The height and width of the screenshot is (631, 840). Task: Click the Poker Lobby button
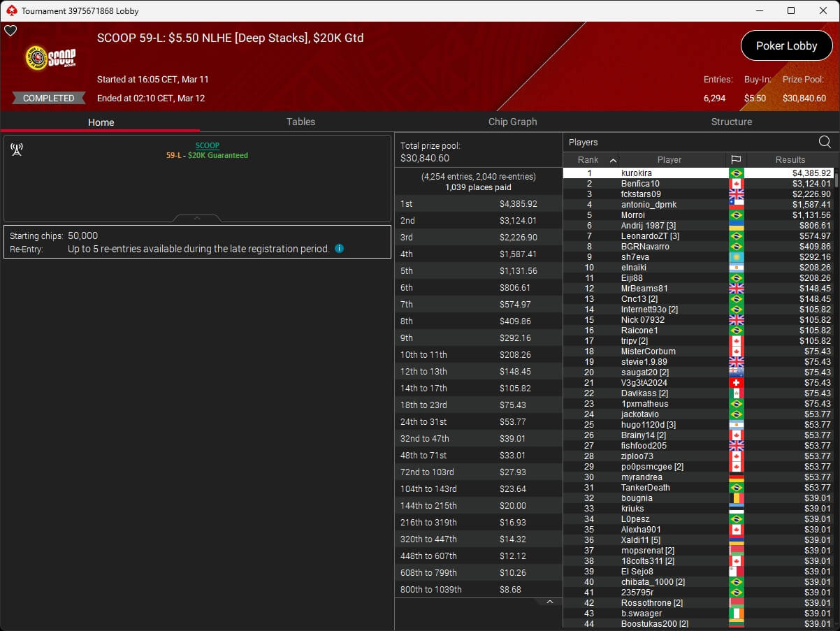(786, 46)
